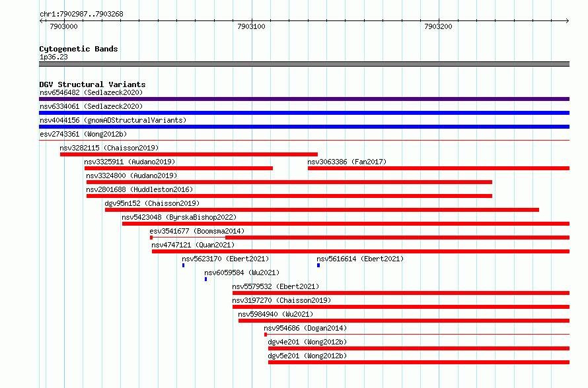Screen dimensions: 588x388
Task: Click ruler position 7903200
Action: 439,26
